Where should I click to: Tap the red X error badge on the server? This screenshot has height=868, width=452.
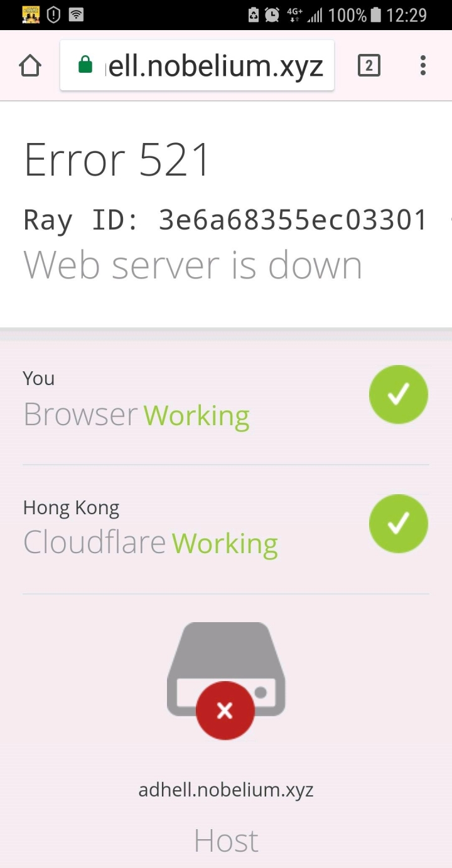225,711
